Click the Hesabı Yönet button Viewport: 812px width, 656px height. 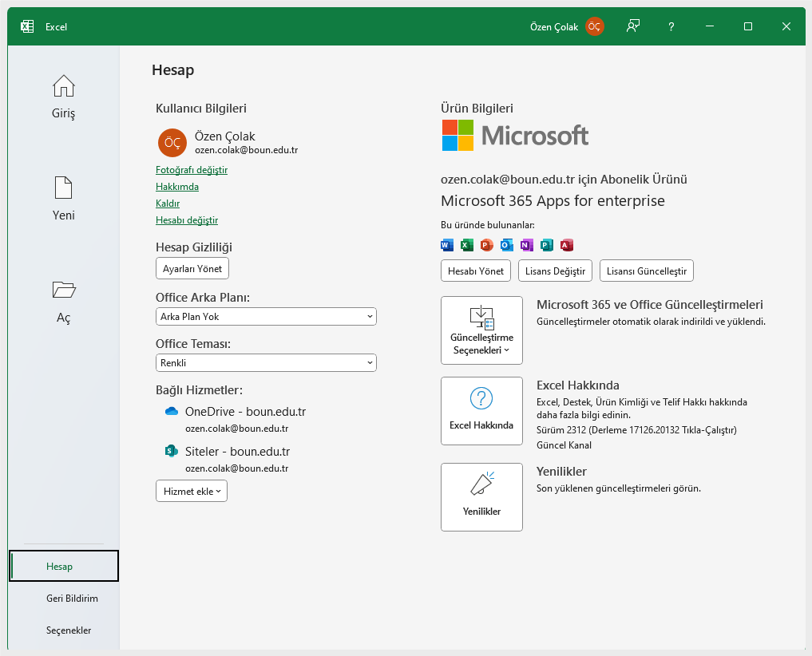476,271
